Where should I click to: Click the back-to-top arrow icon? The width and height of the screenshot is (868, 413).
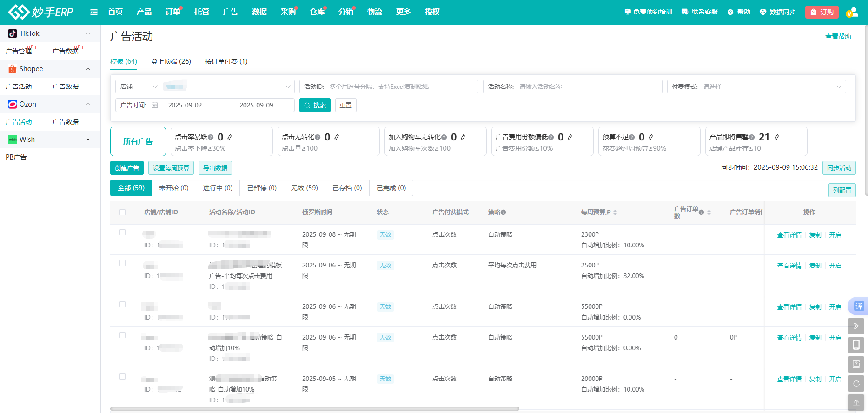coord(856,403)
